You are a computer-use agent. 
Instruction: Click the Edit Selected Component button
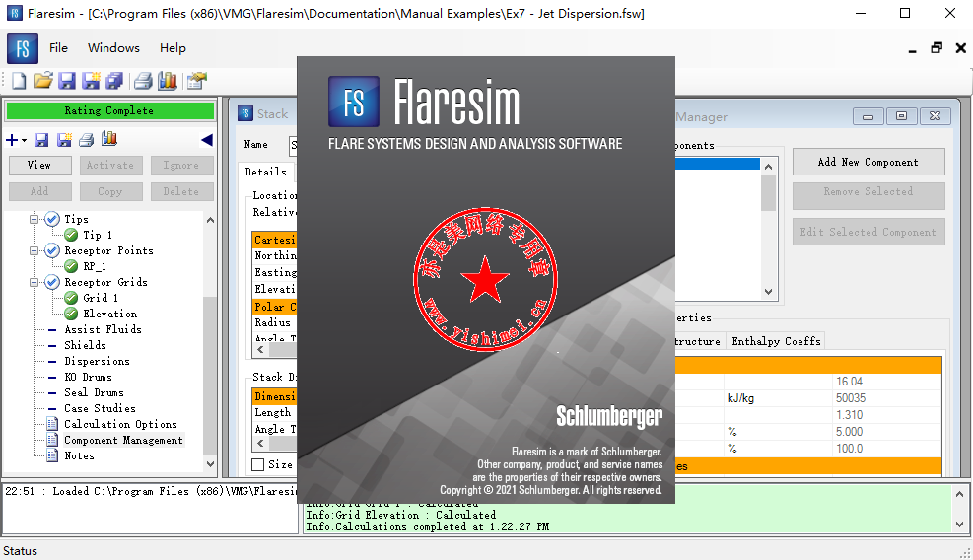click(x=869, y=232)
